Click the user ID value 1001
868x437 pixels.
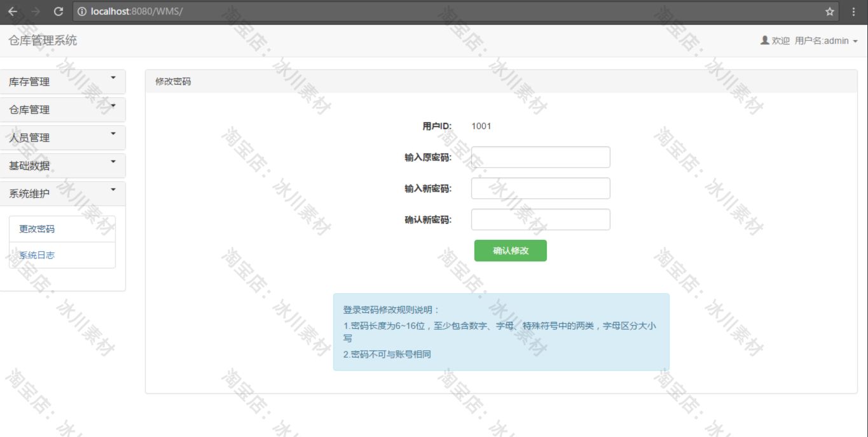click(481, 126)
